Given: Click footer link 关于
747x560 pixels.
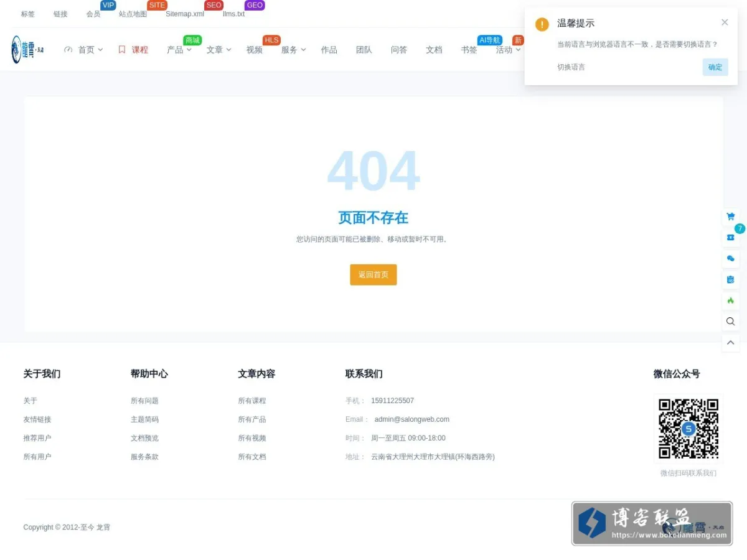Looking at the screenshot, I should [x=31, y=401].
